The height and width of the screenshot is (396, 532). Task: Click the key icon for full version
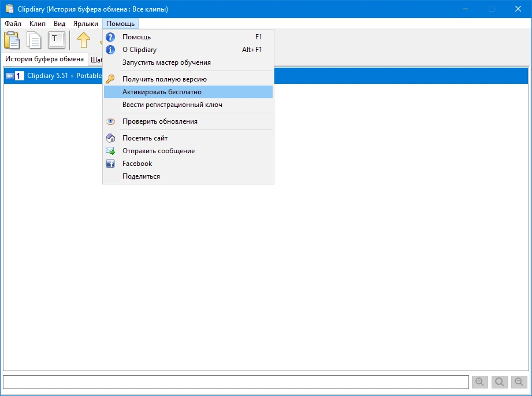110,79
